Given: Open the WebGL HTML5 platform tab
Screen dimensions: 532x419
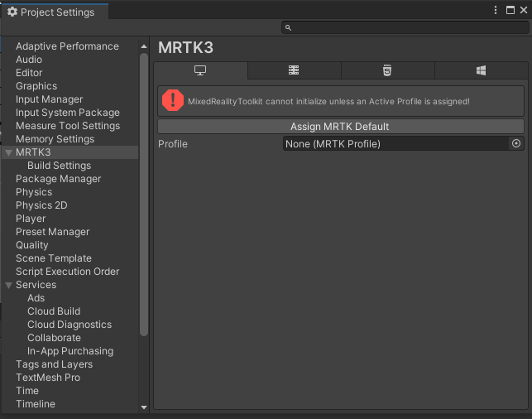Looking at the screenshot, I should pyautogui.click(x=387, y=70).
